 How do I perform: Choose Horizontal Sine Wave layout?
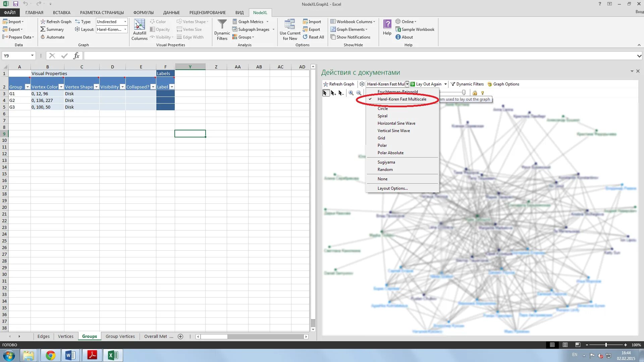click(x=396, y=123)
